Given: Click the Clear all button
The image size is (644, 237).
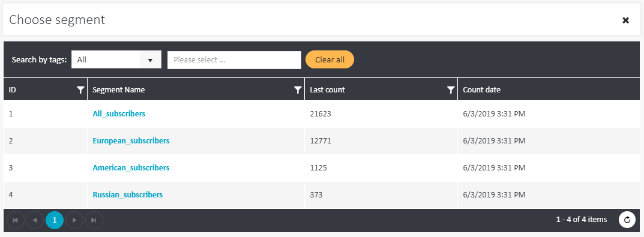Looking at the screenshot, I should coord(330,59).
